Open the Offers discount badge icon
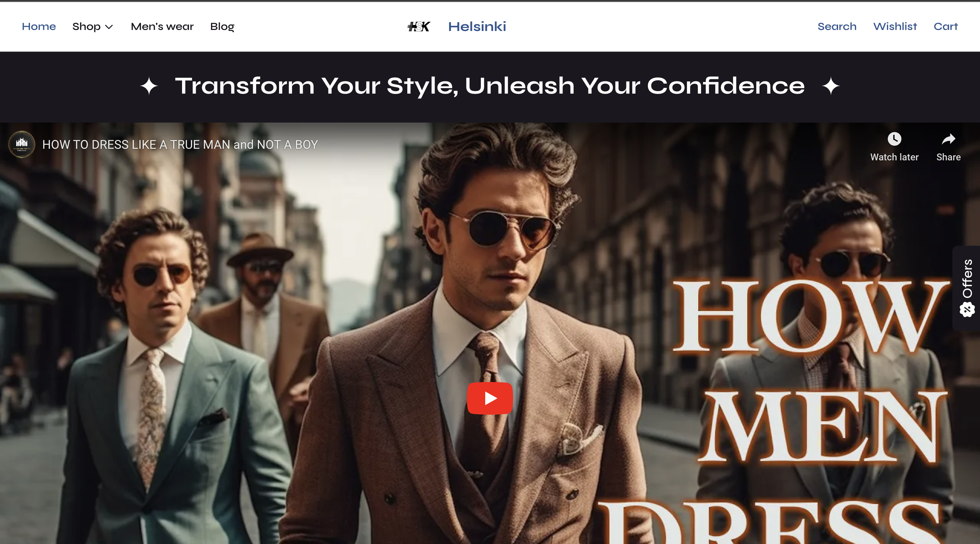Screen dimensions: 980x544 coord(967,309)
